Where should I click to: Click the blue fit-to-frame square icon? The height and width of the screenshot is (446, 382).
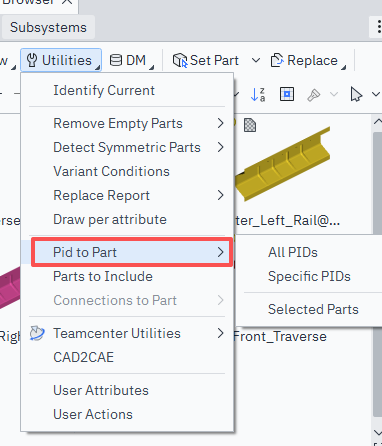coord(287,94)
